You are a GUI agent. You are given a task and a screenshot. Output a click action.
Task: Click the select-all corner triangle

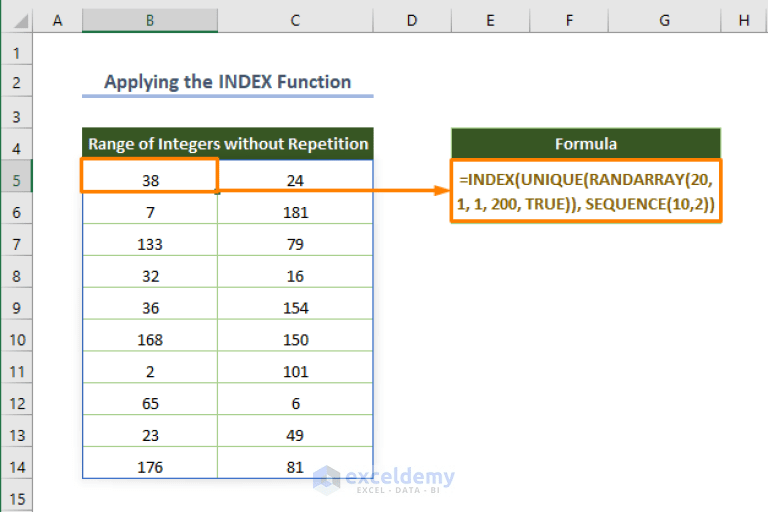[x=21, y=21]
